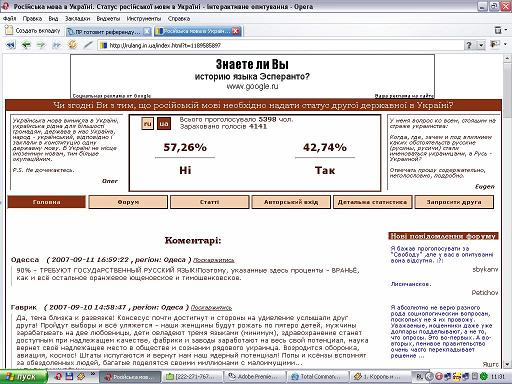Go back with the green back arrow
This screenshot has width=512, height=384.
(26, 45)
